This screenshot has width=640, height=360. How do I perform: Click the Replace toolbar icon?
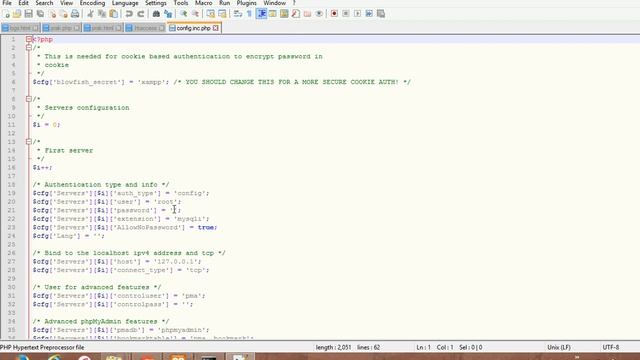[x=168, y=14]
